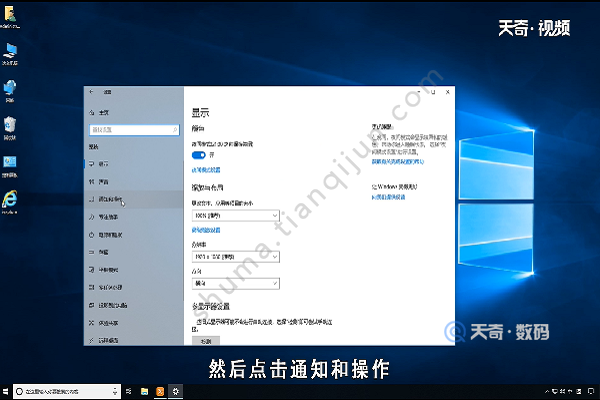This screenshot has width=600, height=400.
Task: Click the taskbar search box
Action: (67, 392)
